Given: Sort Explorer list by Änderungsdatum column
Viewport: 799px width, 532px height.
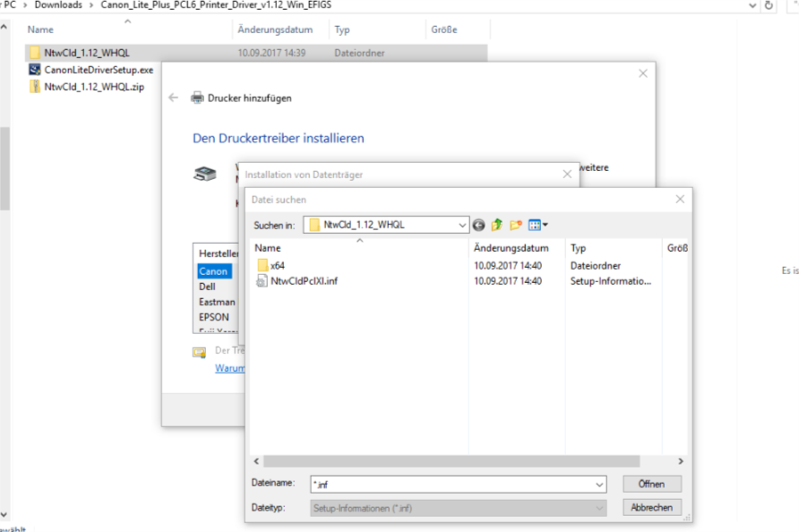Looking at the screenshot, I should click(280, 30).
